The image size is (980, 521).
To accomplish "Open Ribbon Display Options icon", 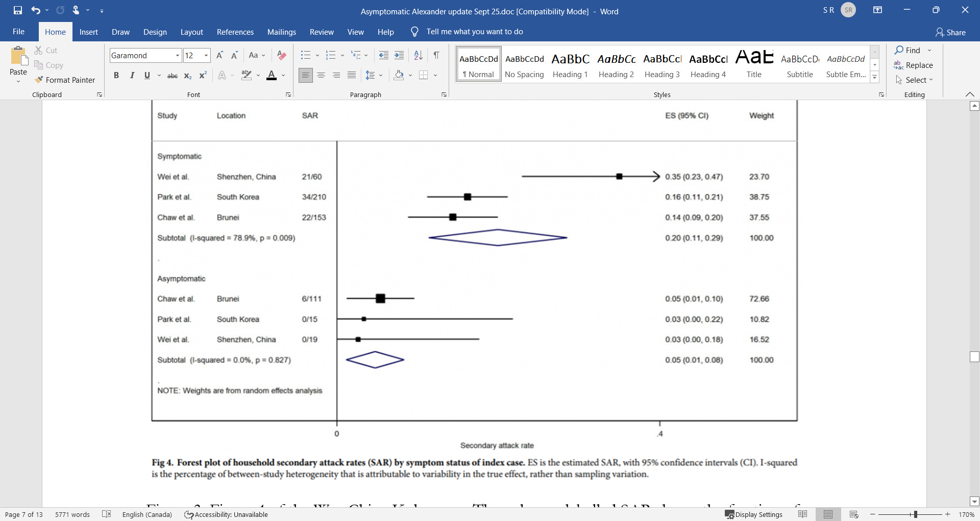I will (x=877, y=10).
